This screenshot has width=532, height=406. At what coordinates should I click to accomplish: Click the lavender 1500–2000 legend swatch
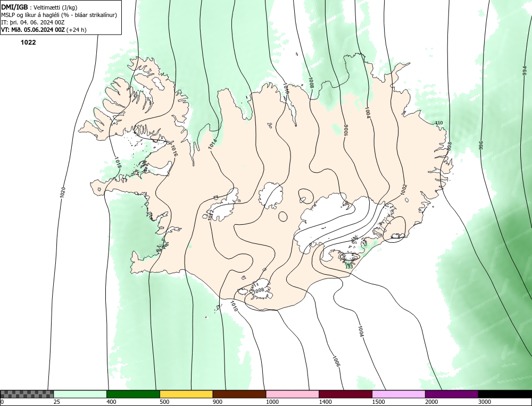click(x=398, y=394)
